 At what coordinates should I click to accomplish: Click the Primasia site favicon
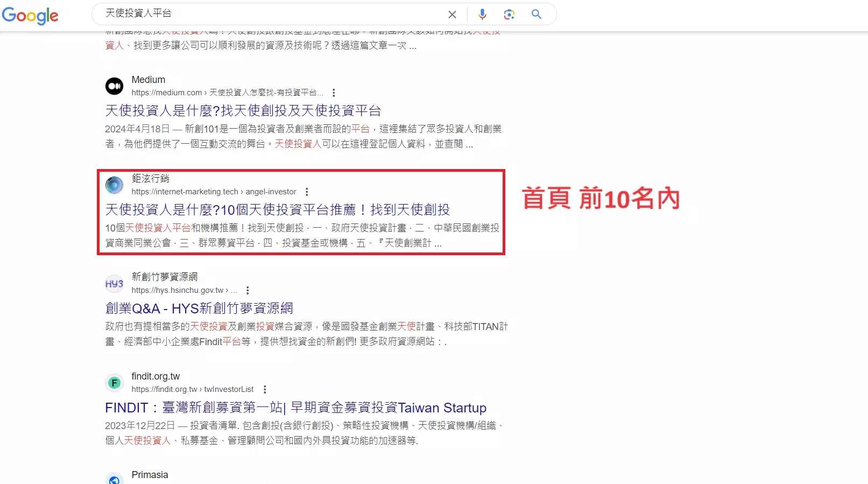coord(114,479)
